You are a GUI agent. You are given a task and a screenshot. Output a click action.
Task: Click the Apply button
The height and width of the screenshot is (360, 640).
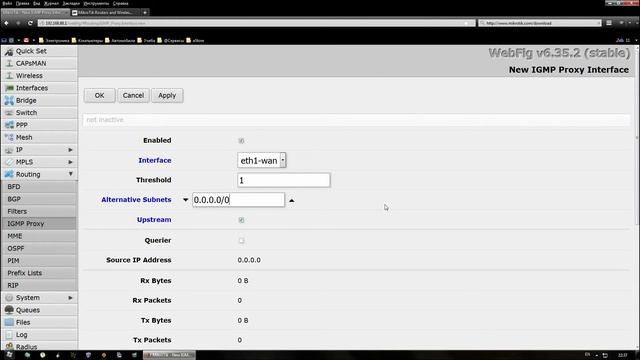point(167,96)
